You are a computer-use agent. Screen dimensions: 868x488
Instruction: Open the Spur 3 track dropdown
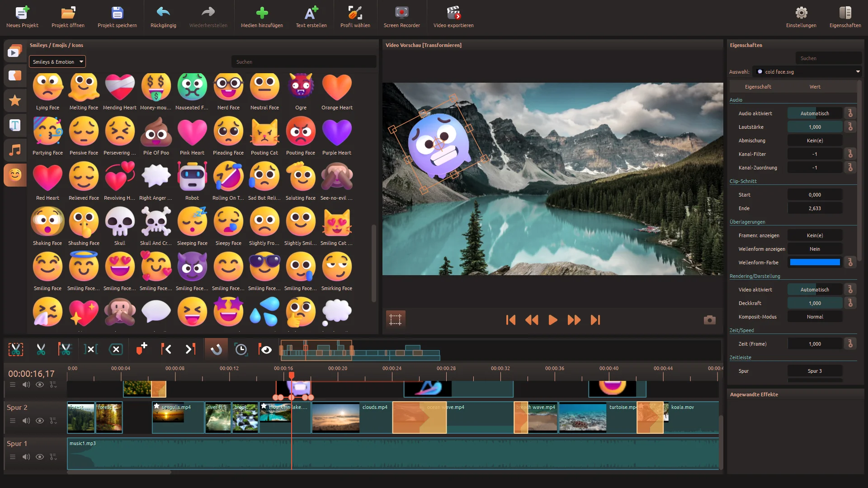[815, 371]
